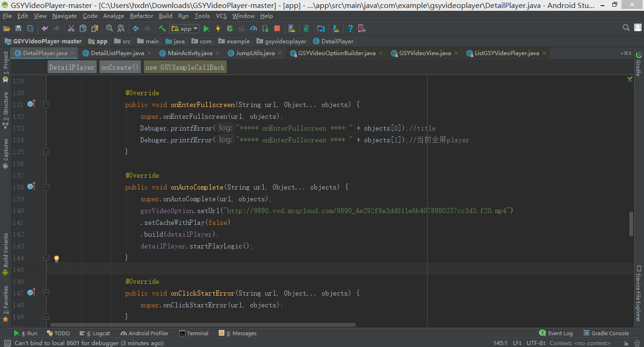Switch to the MainActivity.java tab
Image resolution: width=644 pixels, height=347 pixels.
coord(190,53)
